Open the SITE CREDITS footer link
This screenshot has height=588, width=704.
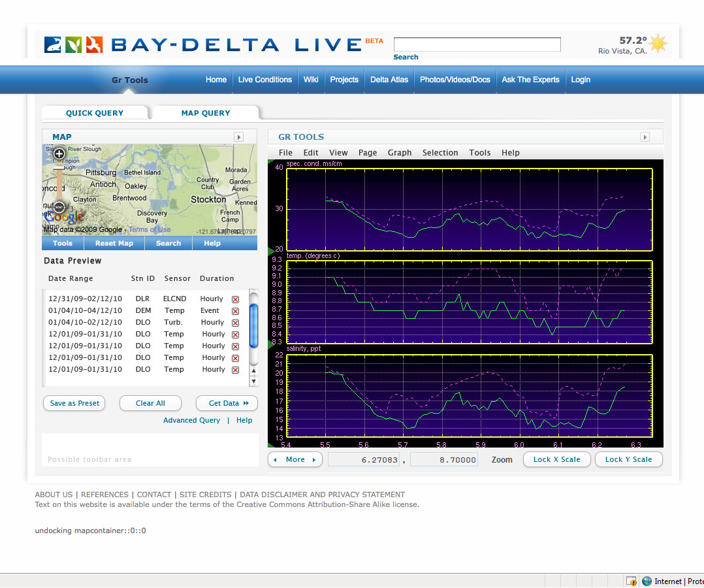coord(206,495)
